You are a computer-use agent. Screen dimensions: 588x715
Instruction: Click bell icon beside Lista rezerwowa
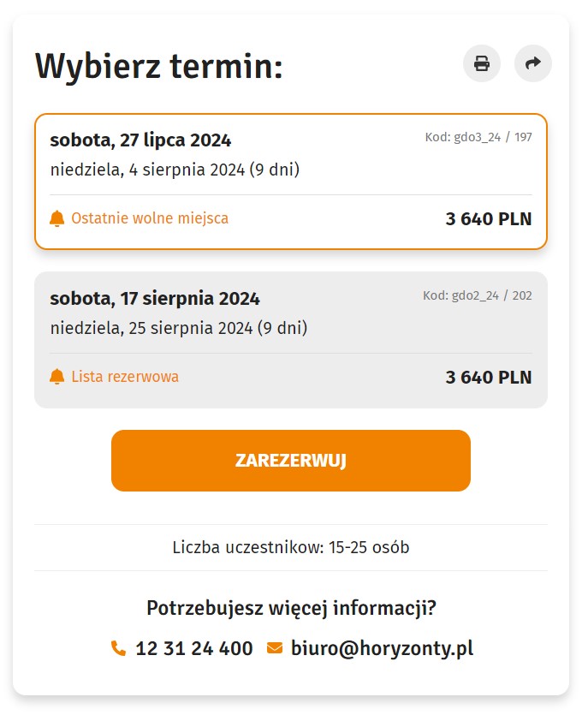click(x=57, y=377)
